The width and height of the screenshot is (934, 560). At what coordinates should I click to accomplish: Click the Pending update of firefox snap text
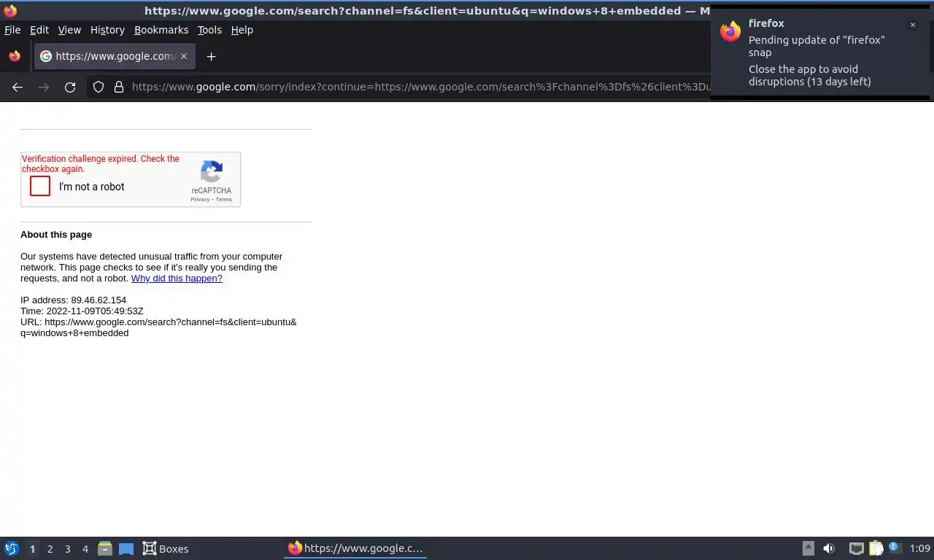click(x=817, y=46)
